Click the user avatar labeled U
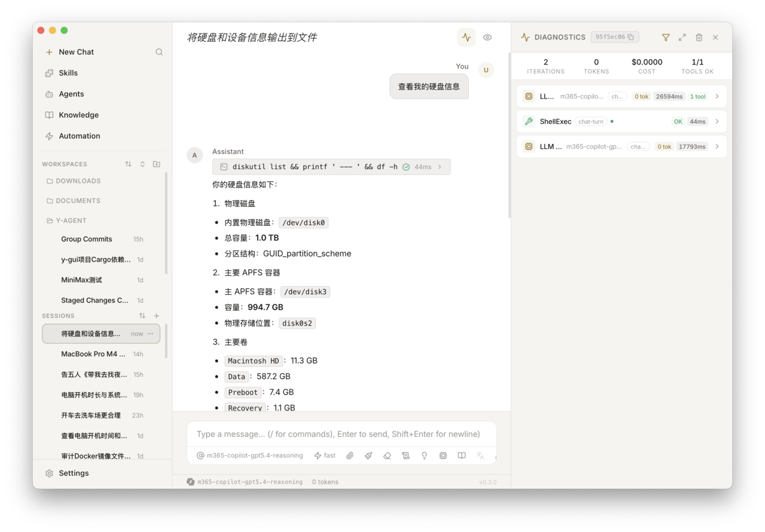 [x=486, y=70]
